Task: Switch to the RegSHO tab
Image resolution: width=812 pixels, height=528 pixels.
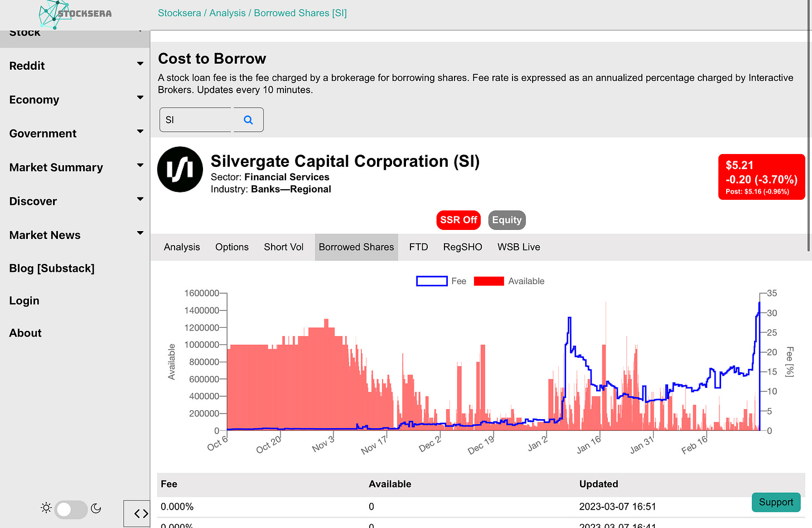Action: click(463, 247)
